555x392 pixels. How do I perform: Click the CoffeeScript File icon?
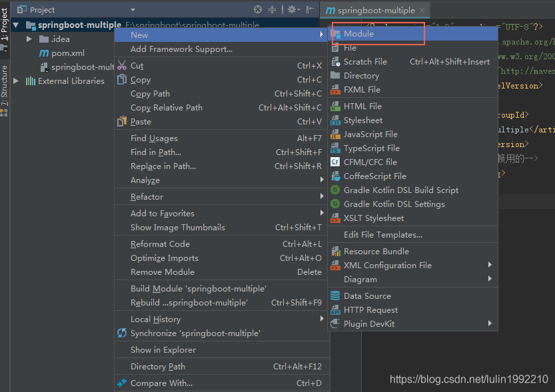(335, 176)
